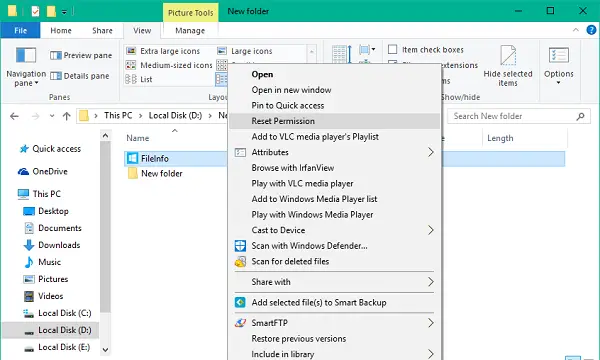Open OneDrive in the navigation pane
The width and height of the screenshot is (600, 360).
coord(42,171)
